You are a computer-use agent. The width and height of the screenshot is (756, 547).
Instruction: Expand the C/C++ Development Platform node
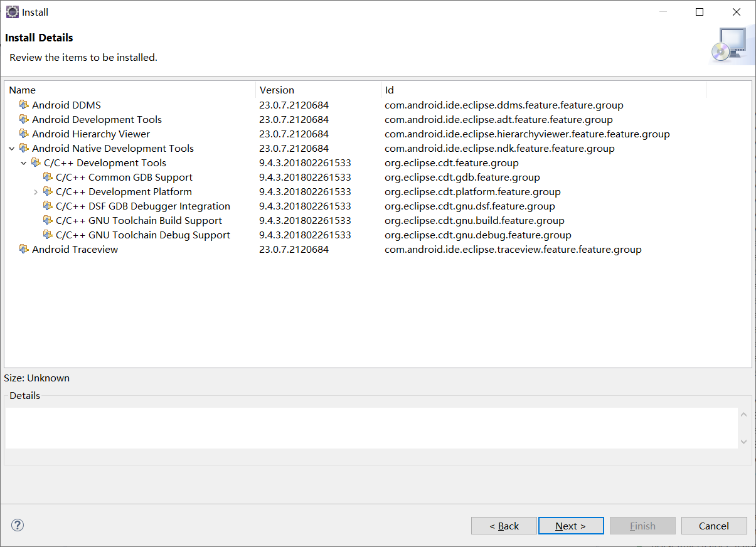click(x=36, y=192)
